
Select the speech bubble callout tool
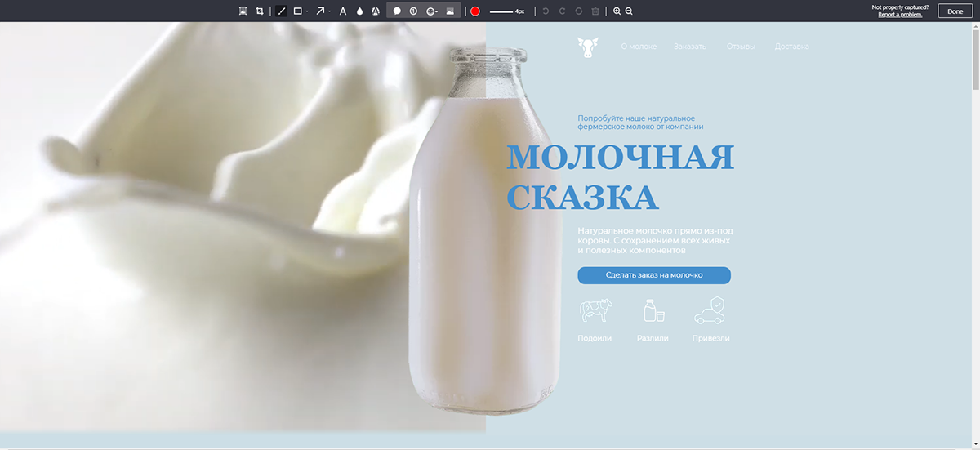coord(397,11)
